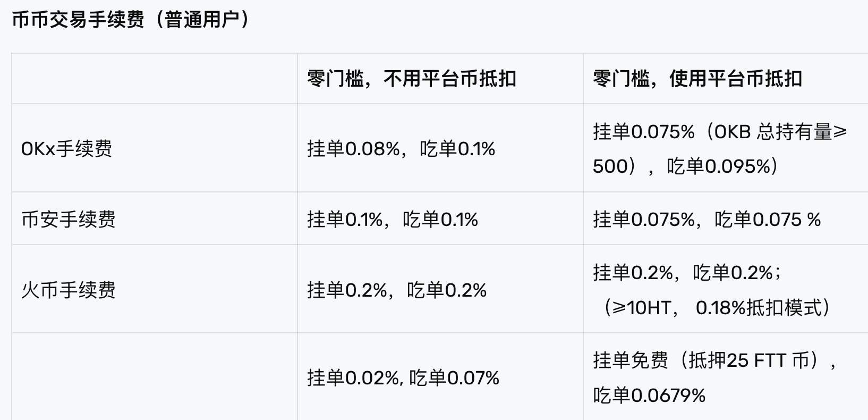This screenshot has height=420, width=868.
Task: Select the 挂单0.02%, 吃单0.07% cell
Action: [403, 377]
